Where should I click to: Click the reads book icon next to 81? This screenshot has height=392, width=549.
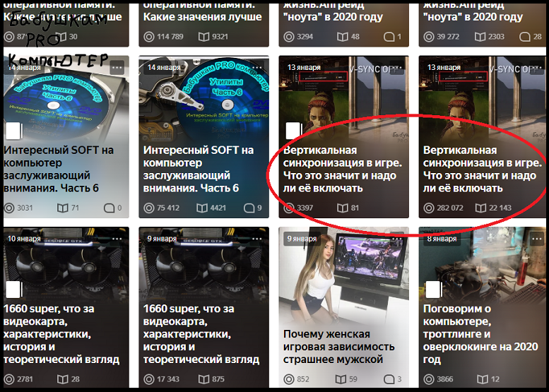pyautogui.click(x=342, y=208)
